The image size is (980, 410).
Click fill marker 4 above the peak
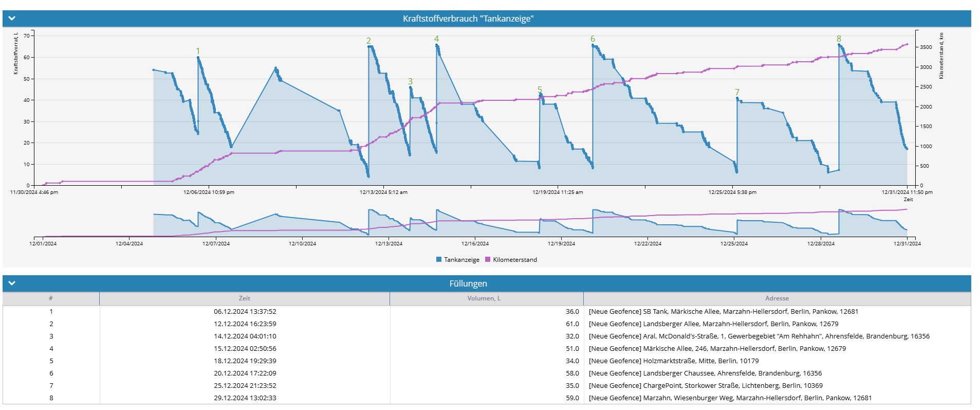436,39
